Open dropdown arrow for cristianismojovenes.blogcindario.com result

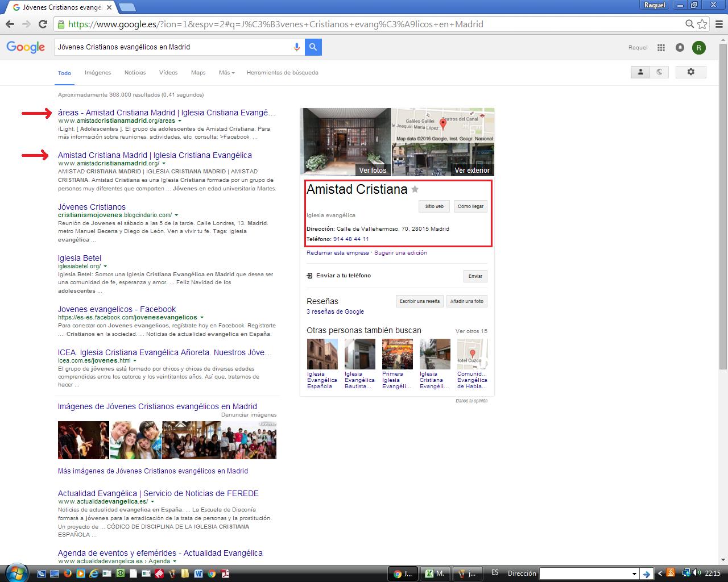point(177,215)
